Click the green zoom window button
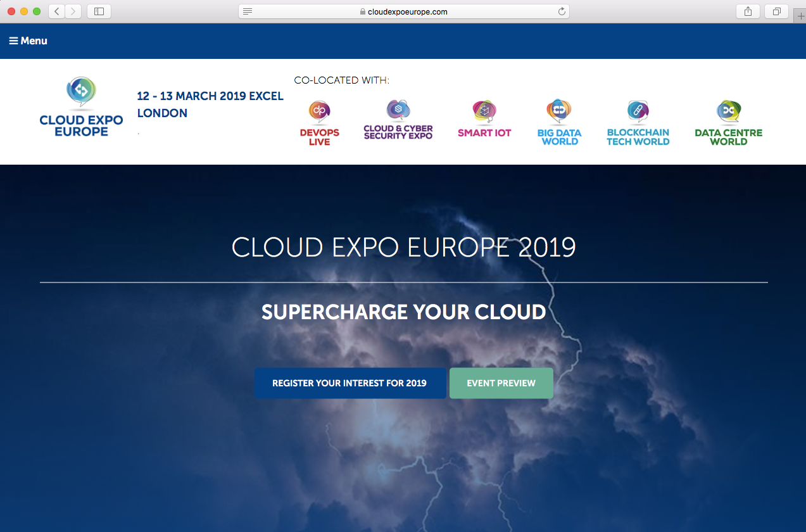Screen dimensions: 806x532 click(x=37, y=11)
